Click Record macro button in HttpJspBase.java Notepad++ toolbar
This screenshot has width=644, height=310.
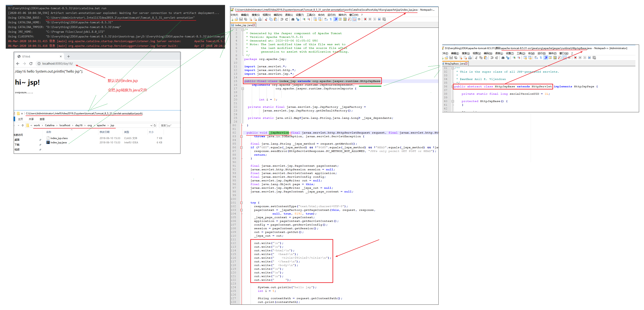coord(575,58)
